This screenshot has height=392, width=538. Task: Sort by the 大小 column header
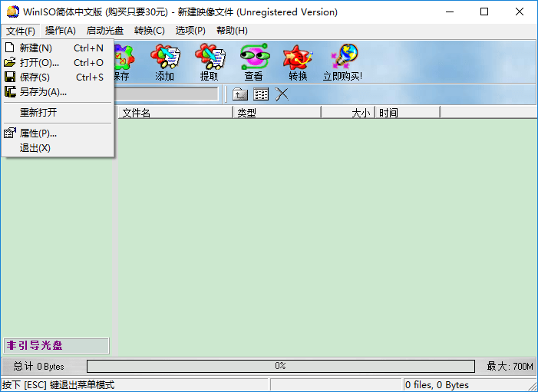(348, 113)
